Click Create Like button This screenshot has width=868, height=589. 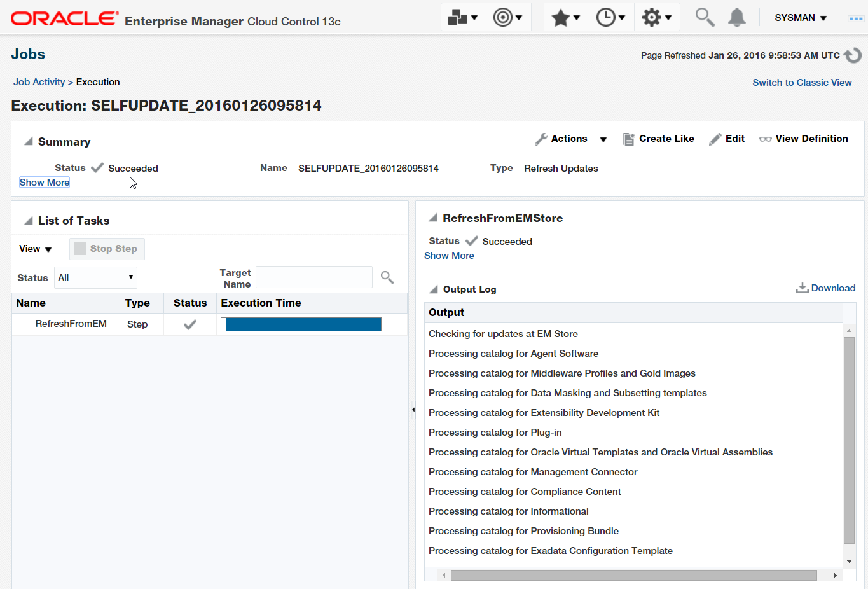658,139
